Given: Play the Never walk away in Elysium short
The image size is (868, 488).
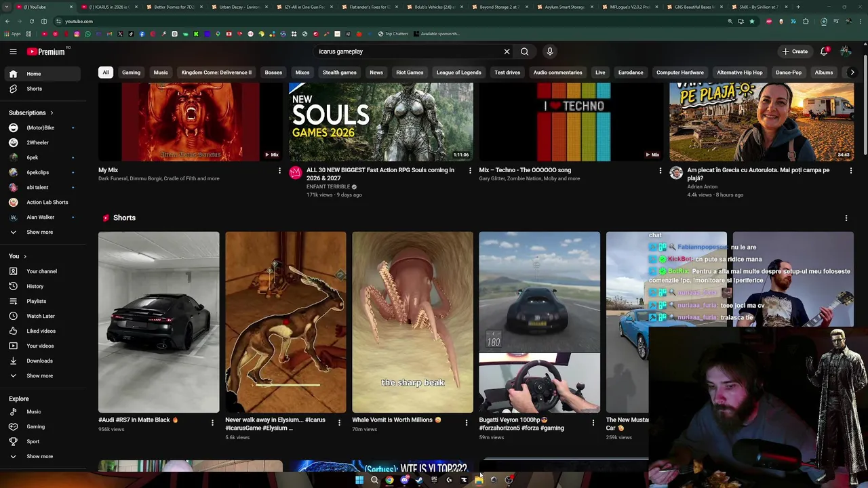Looking at the screenshot, I should 285,322.
